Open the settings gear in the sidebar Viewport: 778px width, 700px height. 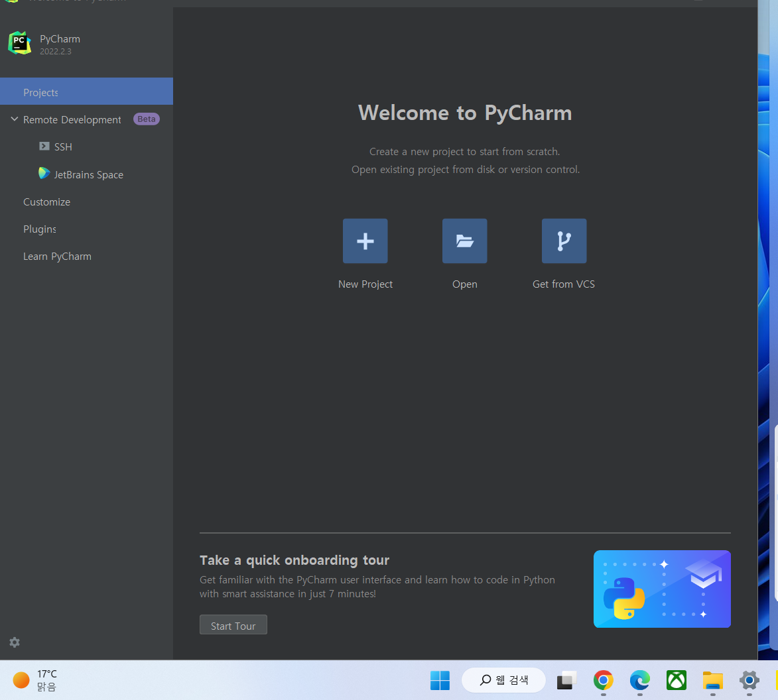pyautogui.click(x=15, y=642)
